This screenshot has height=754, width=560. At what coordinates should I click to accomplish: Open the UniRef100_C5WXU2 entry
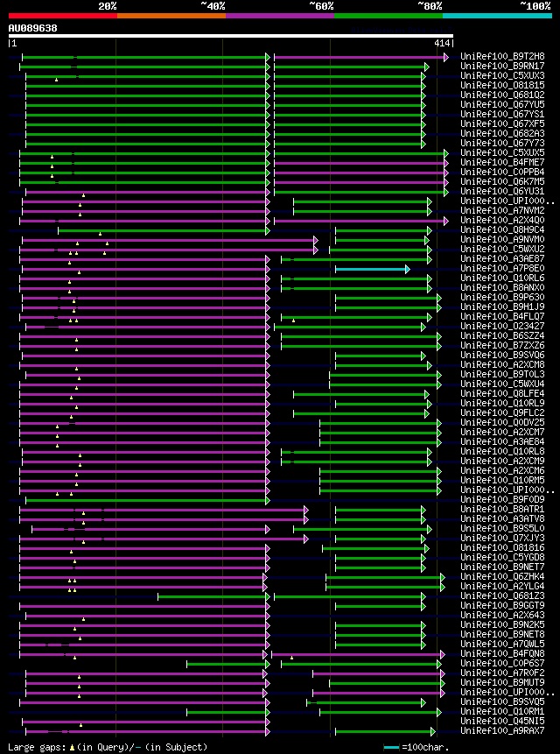click(x=502, y=249)
